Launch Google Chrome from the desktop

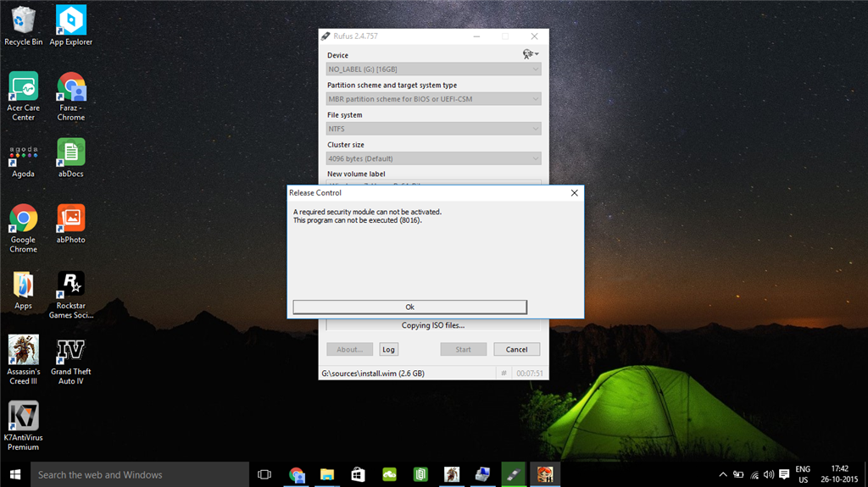(23, 229)
